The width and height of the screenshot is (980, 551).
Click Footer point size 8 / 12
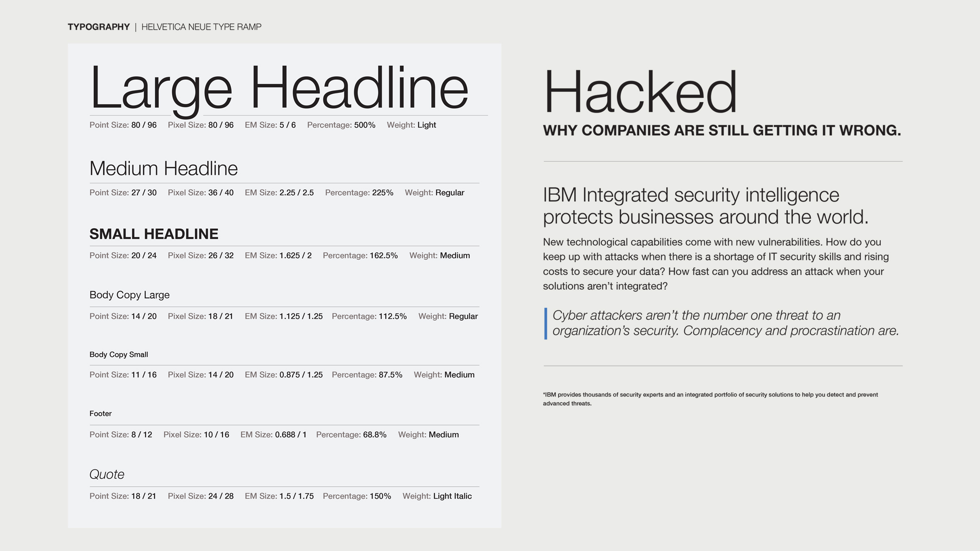click(x=142, y=435)
